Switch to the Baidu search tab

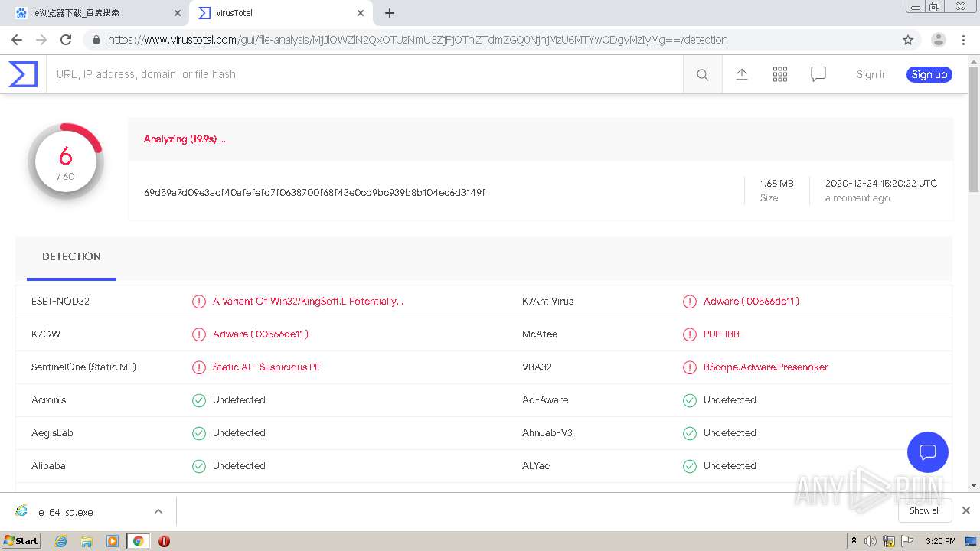click(x=97, y=13)
